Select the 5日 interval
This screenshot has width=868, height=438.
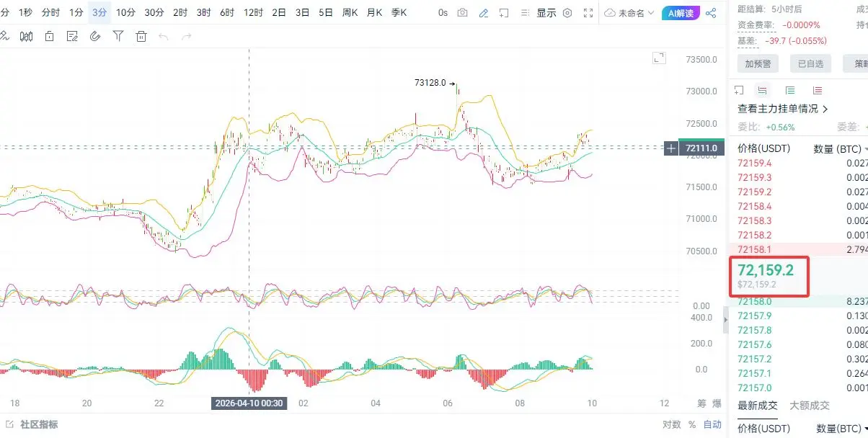pyautogui.click(x=326, y=12)
